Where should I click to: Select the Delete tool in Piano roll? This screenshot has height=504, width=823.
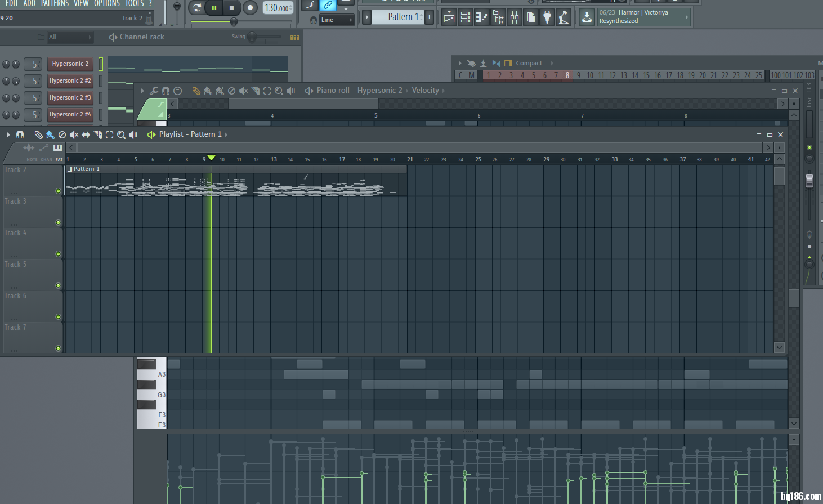pyautogui.click(x=231, y=91)
